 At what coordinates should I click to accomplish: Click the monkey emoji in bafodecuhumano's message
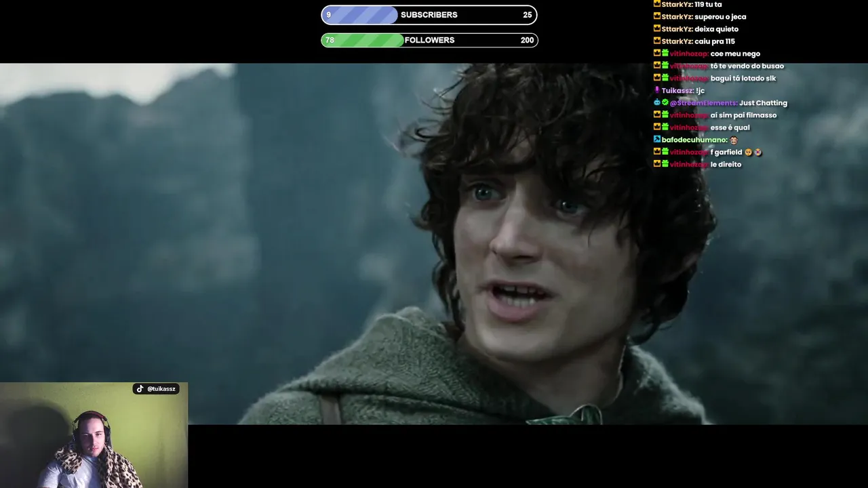click(x=734, y=140)
